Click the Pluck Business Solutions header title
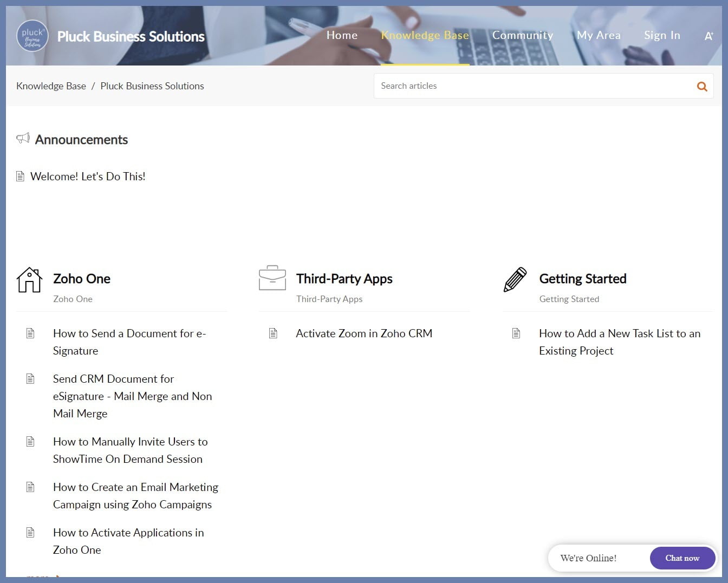The height and width of the screenshot is (583, 728). tap(131, 36)
